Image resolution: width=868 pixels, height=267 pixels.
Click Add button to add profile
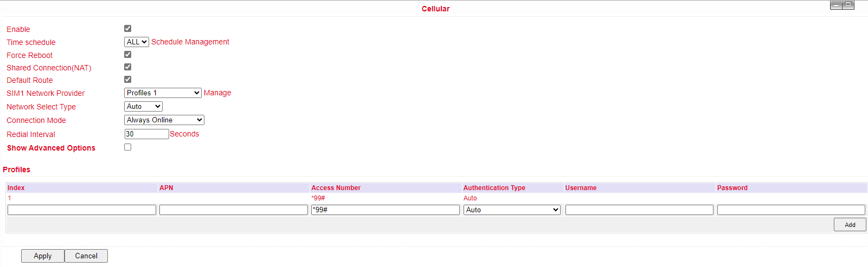click(x=850, y=225)
